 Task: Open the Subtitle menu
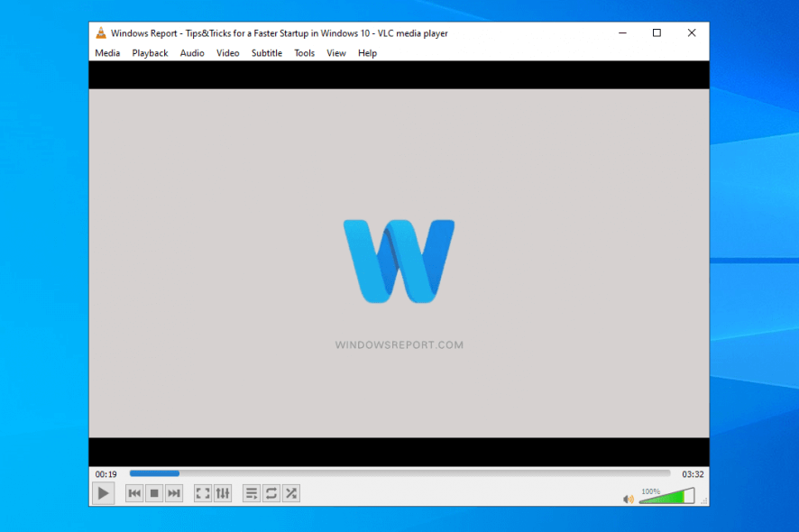[267, 53]
